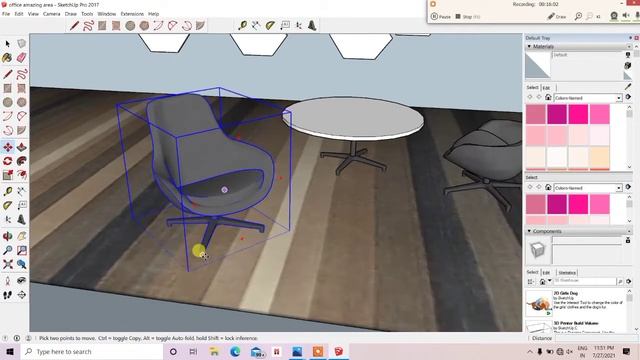Stop the screen recording
640x360 pixels.
click(x=467, y=17)
